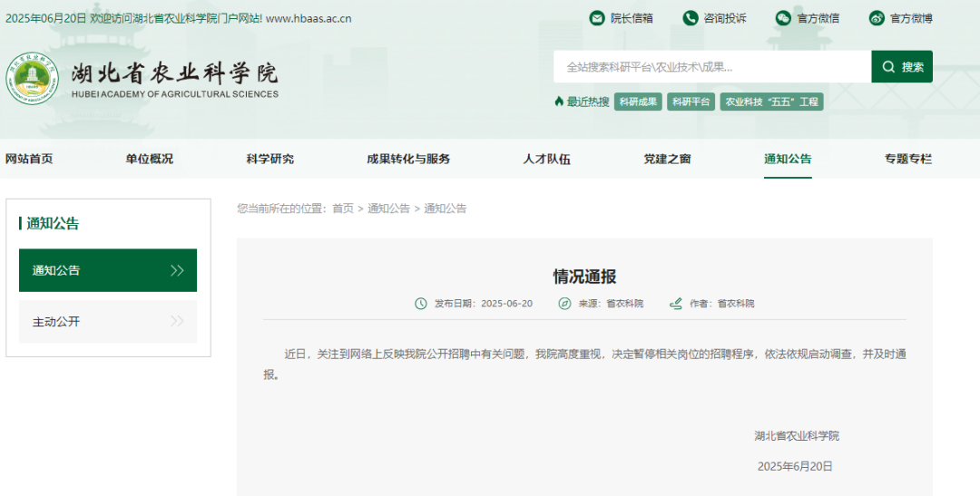Click the 最近热搜 label
980x496 pixels.
click(587, 102)
